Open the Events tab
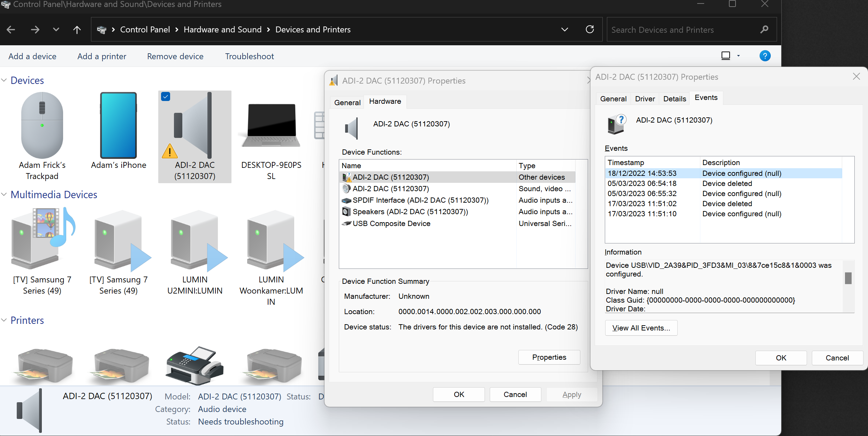Image resolution: width=868 pixels, height=436 pixels. pyautogui.click(x=706, y=98)
